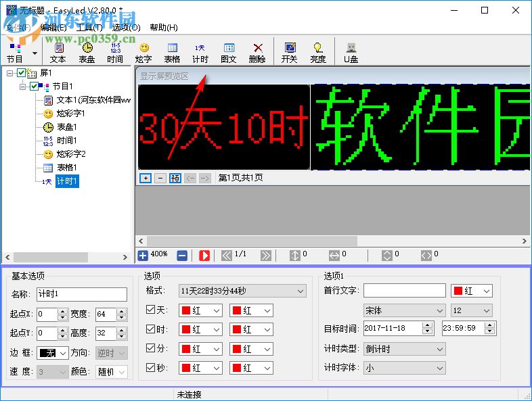The image size is (532, 401).
Task: Open the 亮度 (Brightness) setting icon
Action: point(318,53)
